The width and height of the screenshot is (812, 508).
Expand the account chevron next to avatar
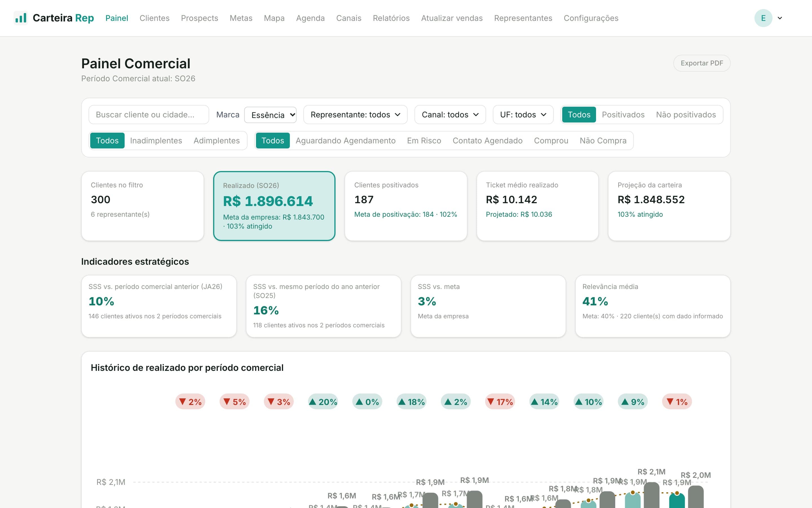780,18
